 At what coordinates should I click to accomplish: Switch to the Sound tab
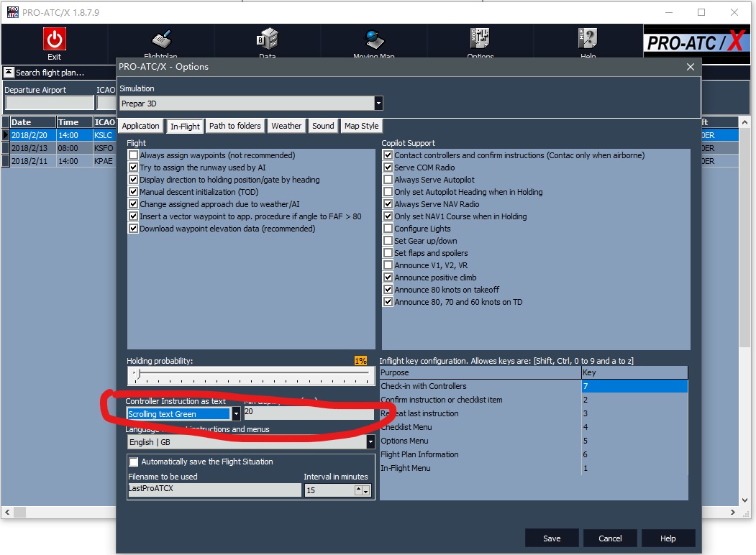click(x=322, y=126)
